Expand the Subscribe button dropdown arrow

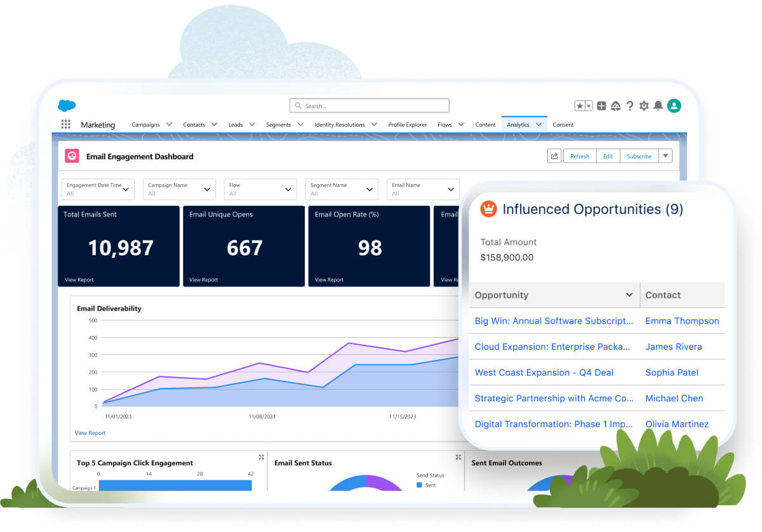[664, 156]
